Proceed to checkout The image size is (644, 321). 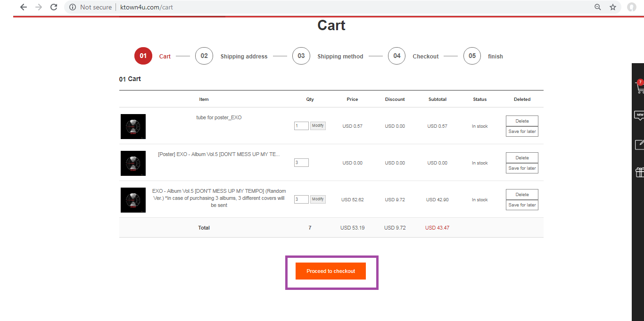pyautogui.click(x=330, y=271)
